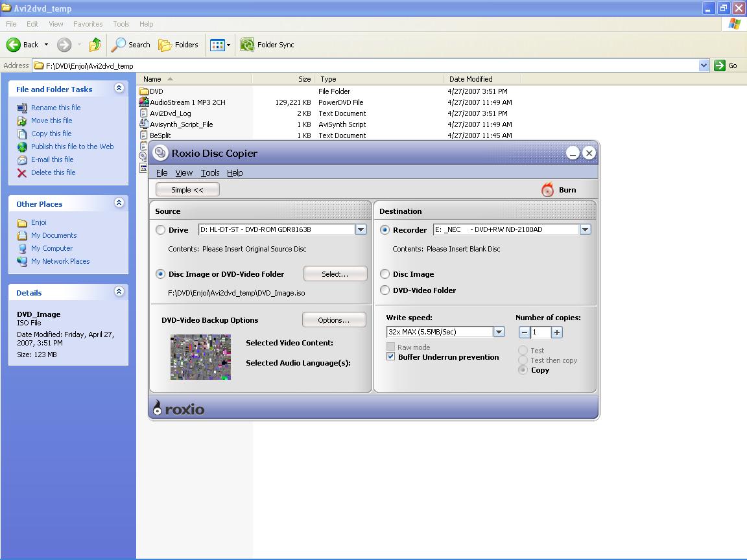Select the Recorder destination radio button
This screenshot has height=560, width=747.
[x=385, y=230]
